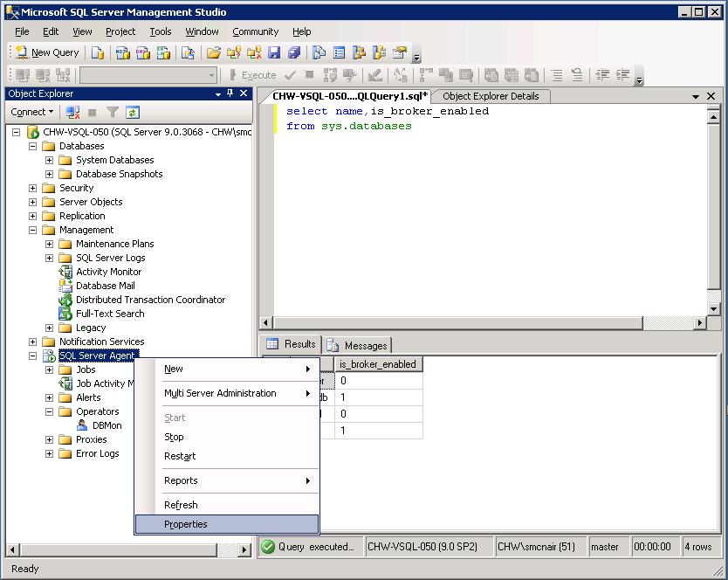The width and height of the screenshot is (728, 580).
Task: Collapse the Databases folder
Action: click(x=33, y=146)
